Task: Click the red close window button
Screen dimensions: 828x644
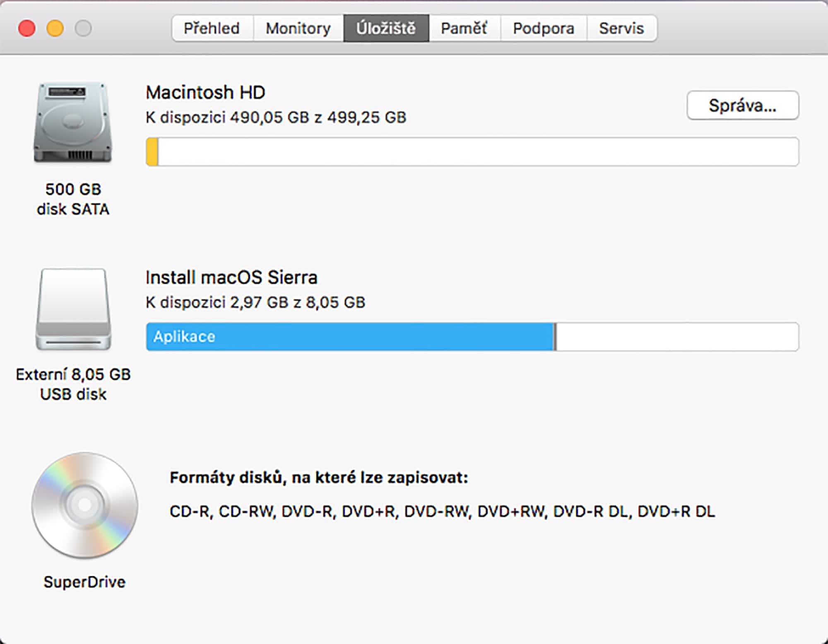Action: point(27,29)
